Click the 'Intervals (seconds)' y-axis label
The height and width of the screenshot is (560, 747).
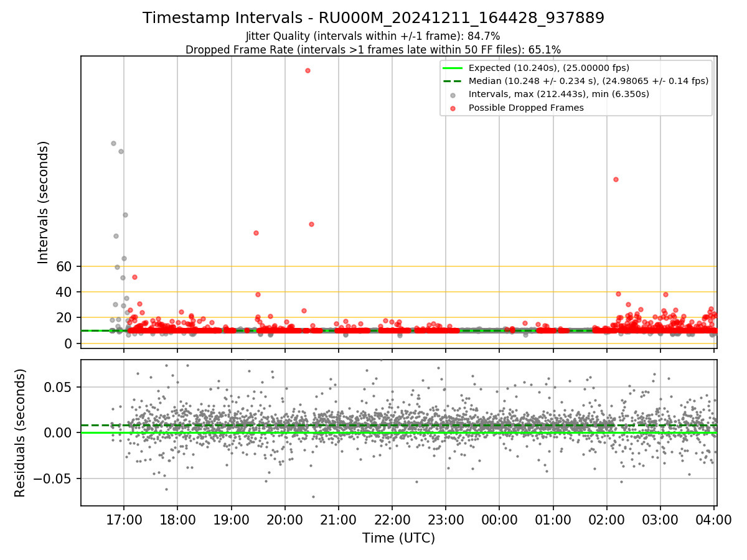click(x=44, y=202)
